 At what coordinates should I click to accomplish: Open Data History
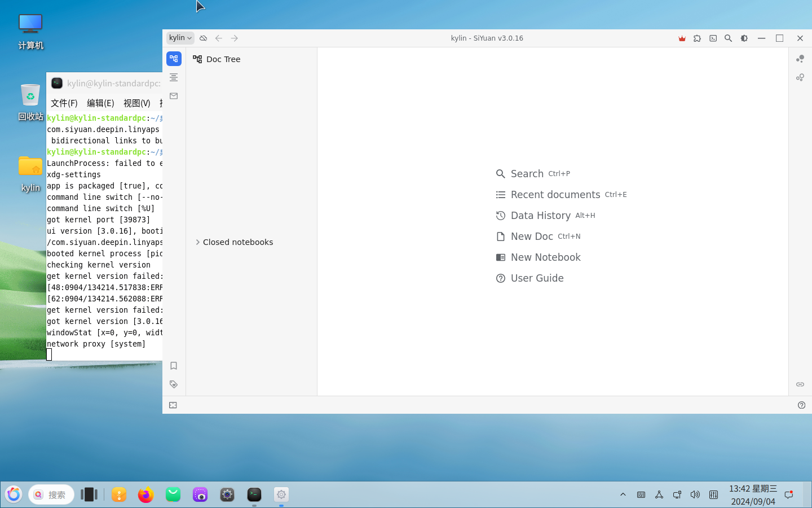tap(545, 216)
